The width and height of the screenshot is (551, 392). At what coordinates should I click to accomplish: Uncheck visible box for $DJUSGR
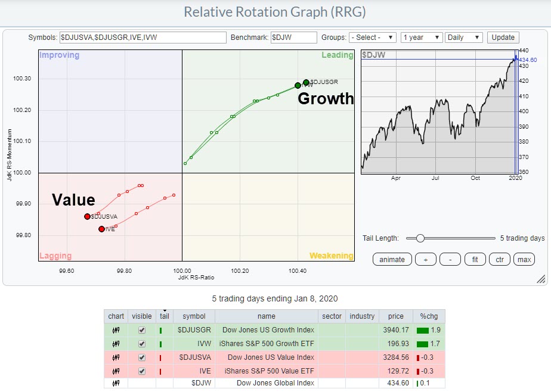[x=142, y=330]
